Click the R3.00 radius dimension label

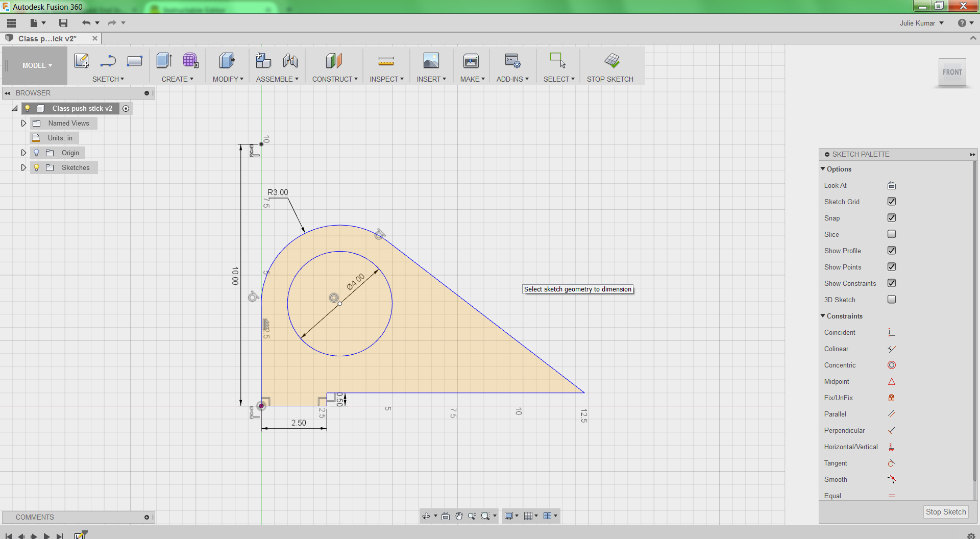278,192
